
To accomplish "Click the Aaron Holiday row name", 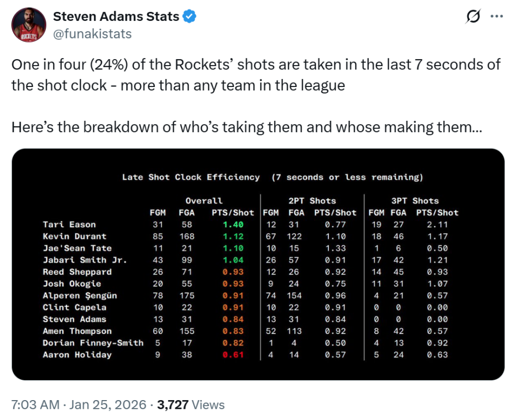I will (77, 354).
